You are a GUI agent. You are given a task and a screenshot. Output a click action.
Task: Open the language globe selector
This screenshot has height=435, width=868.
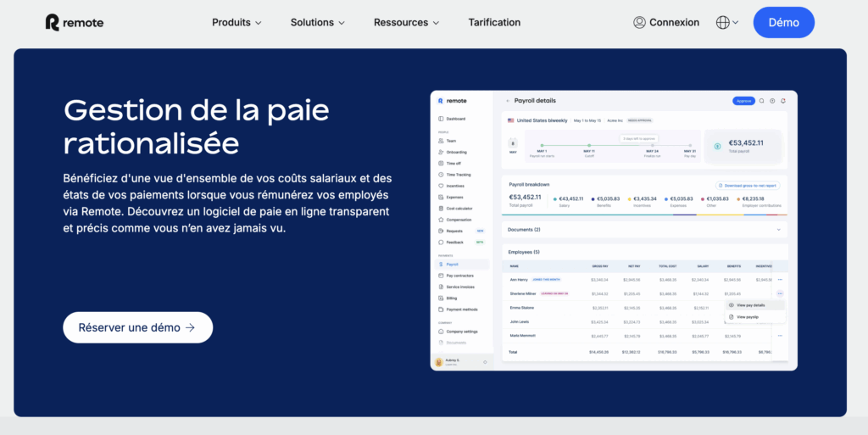722,22
